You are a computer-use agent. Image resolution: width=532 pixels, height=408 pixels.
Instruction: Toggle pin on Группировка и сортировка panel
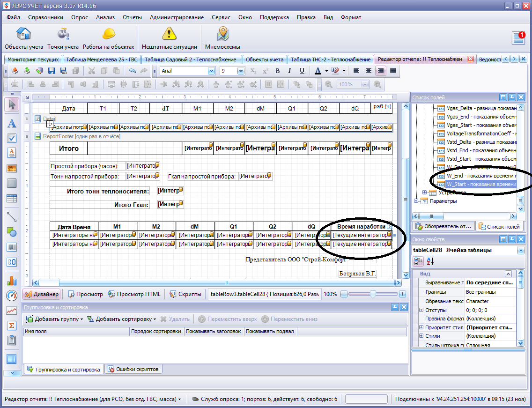[x=395, y=307]
